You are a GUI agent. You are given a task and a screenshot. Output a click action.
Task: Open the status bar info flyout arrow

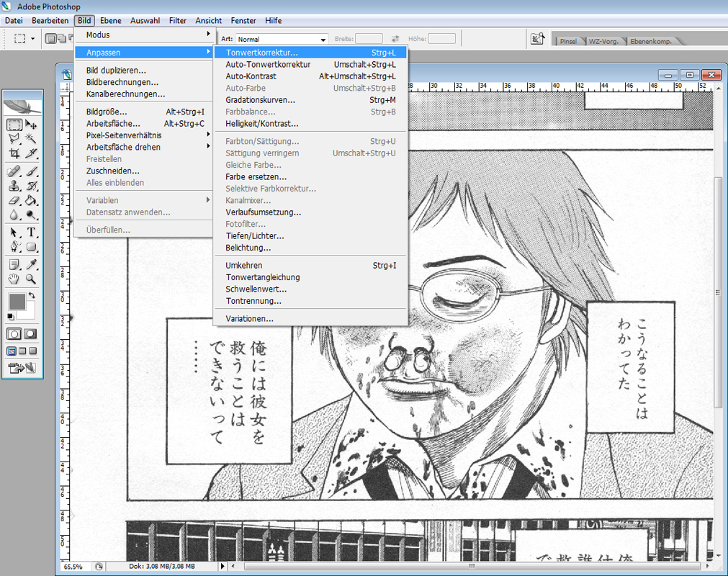pos(223,566)
